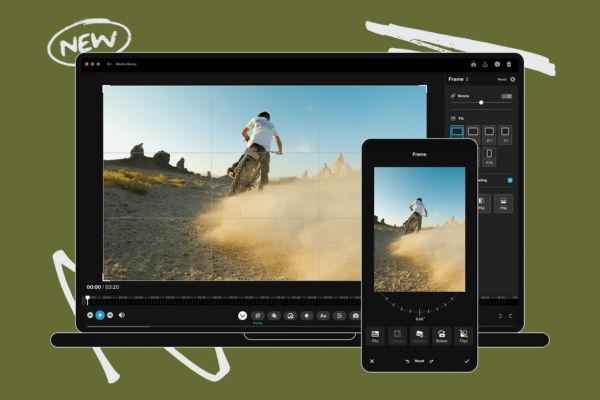Toggle the switch beside Rotate

507,96
